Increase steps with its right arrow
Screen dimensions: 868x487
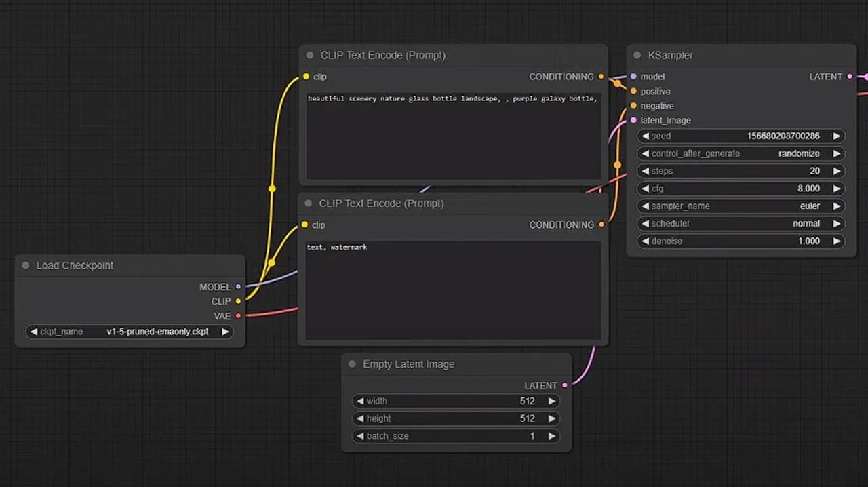coord(837,171)
